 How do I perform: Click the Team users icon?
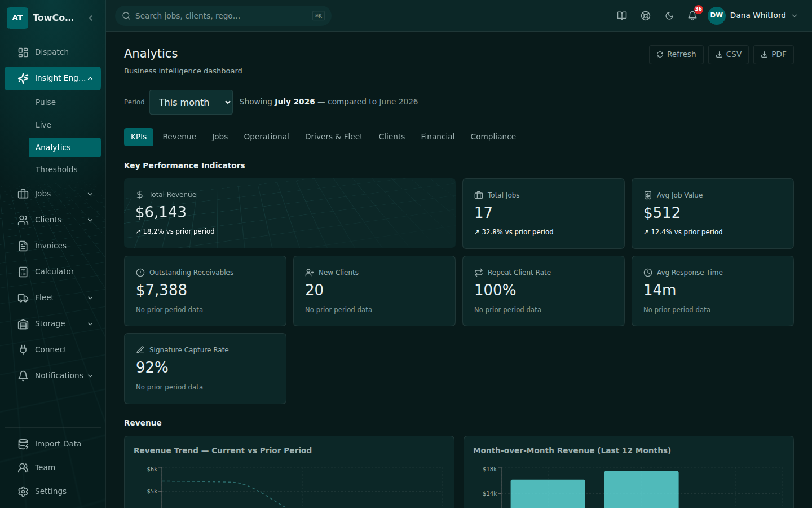(x=23, y=468)
